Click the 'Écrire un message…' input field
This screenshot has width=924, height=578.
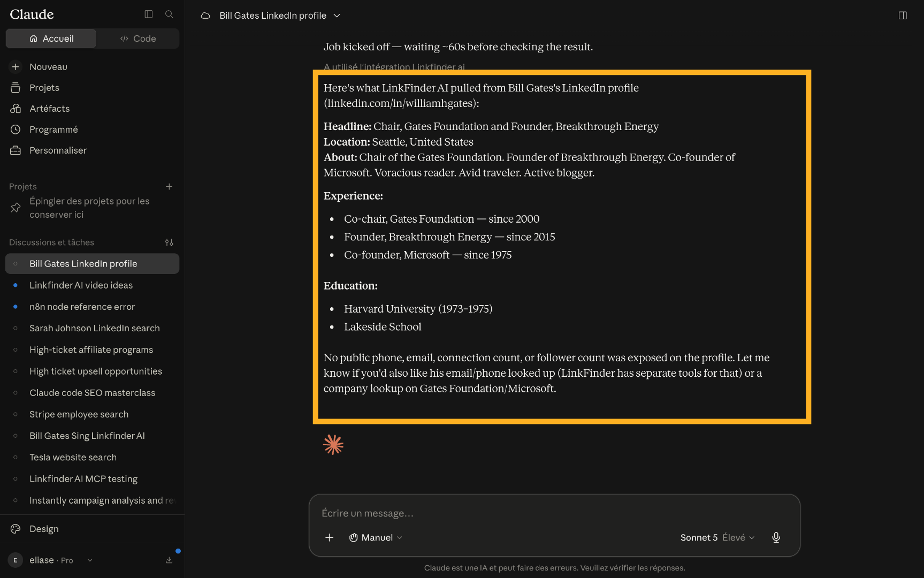(554, 513)
